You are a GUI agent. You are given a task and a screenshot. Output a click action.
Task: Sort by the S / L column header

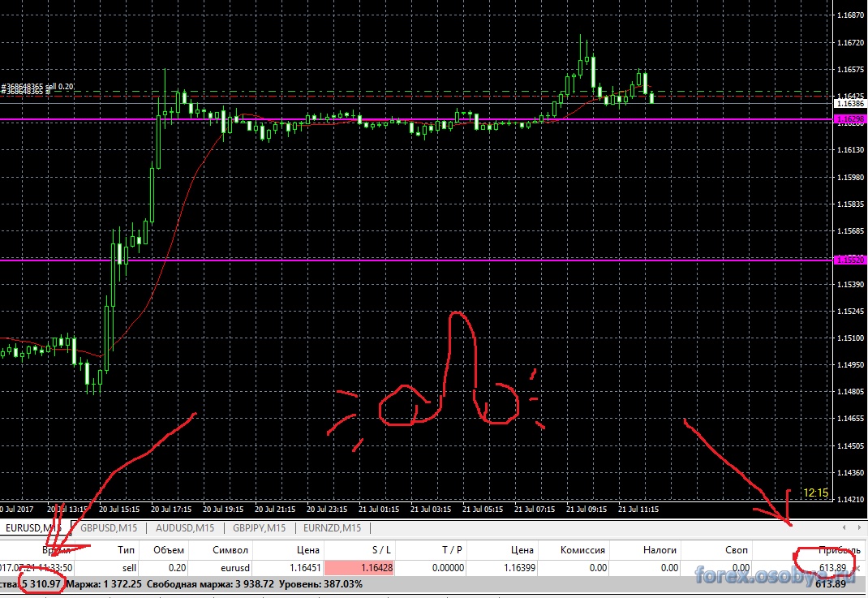[x=381, y=550]
